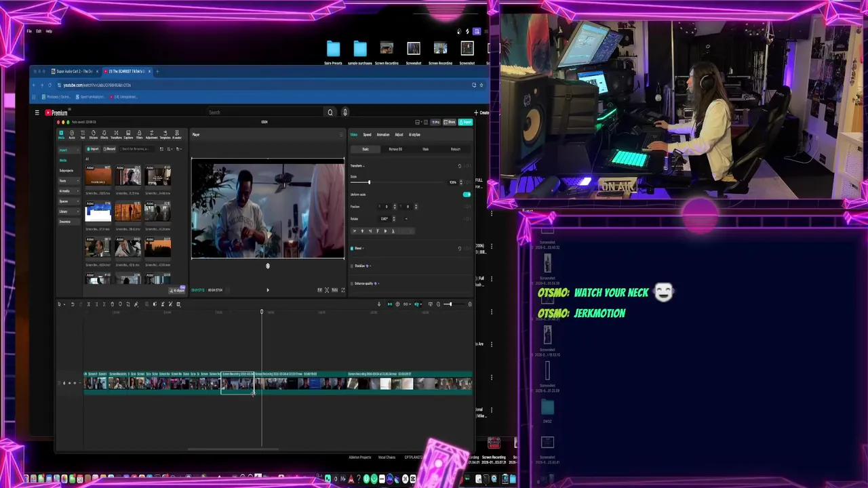Screen dimensions: 868x488
Task: Toggle the linkage icon in timeline toolbar
Action: pos(406,304)
